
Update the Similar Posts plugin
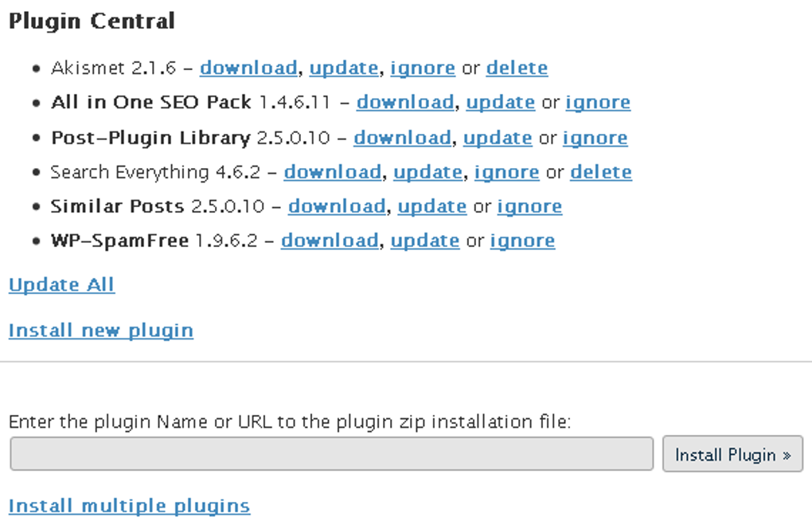point(431,206)
